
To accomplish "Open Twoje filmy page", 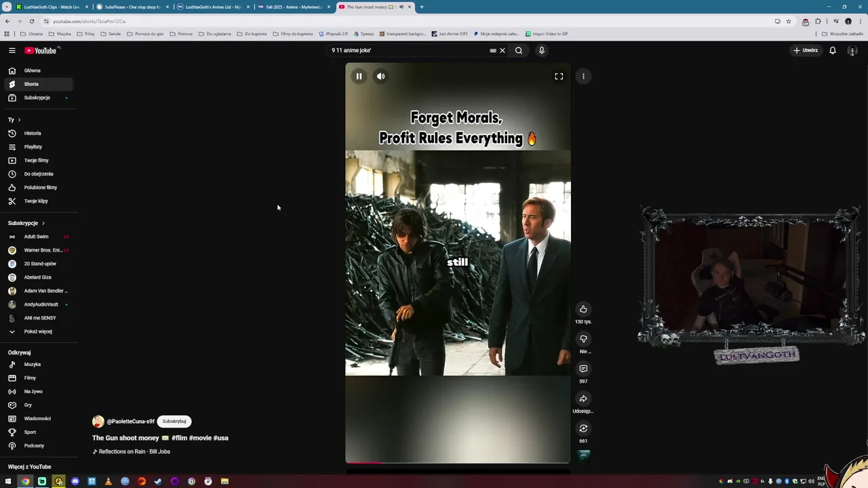I will (39, 160).
